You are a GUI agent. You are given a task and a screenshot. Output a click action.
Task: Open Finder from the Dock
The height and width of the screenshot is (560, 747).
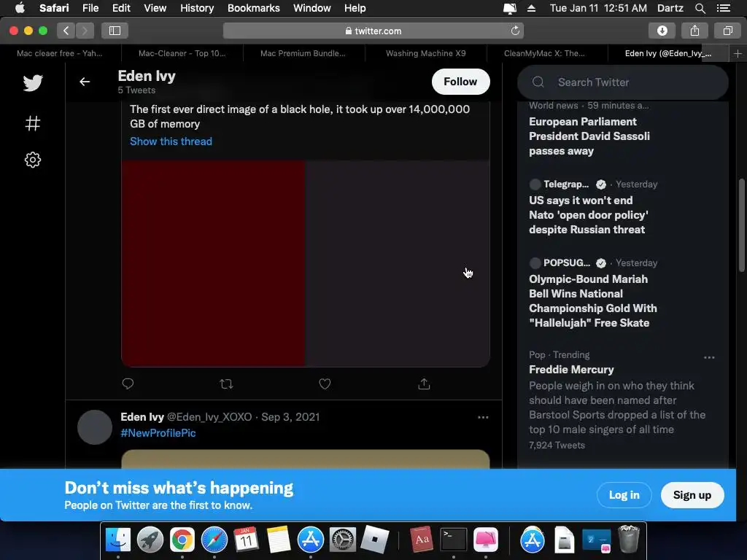point(117,540)
